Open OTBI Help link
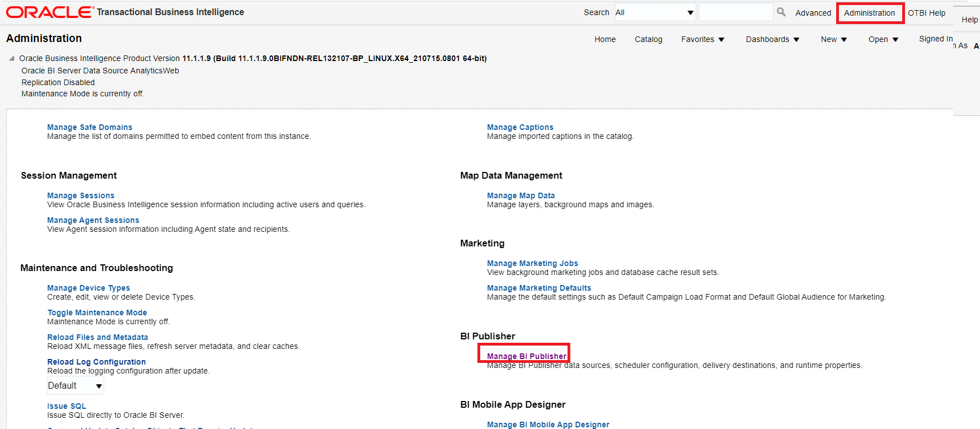Viewport: 980px width, 429px height. coord(926,13)
